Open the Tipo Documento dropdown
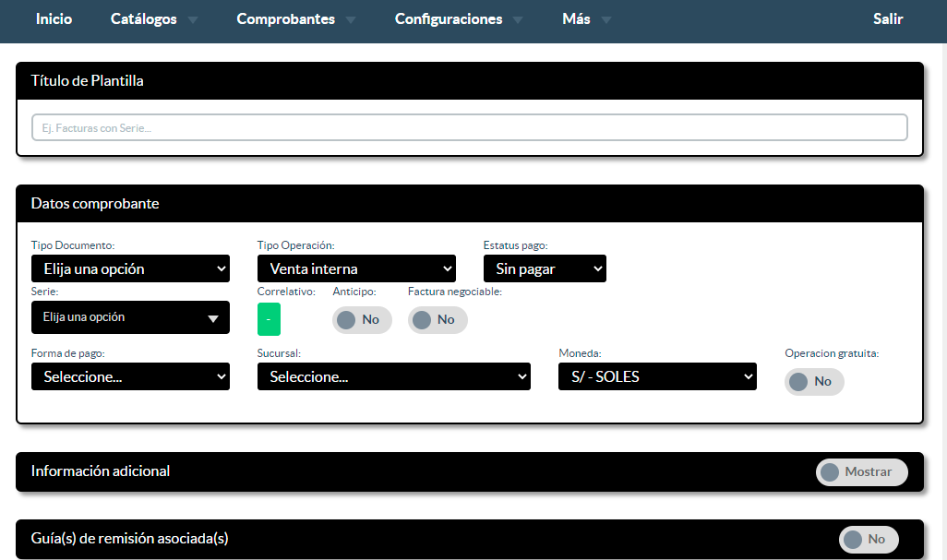 pos(130,269)
